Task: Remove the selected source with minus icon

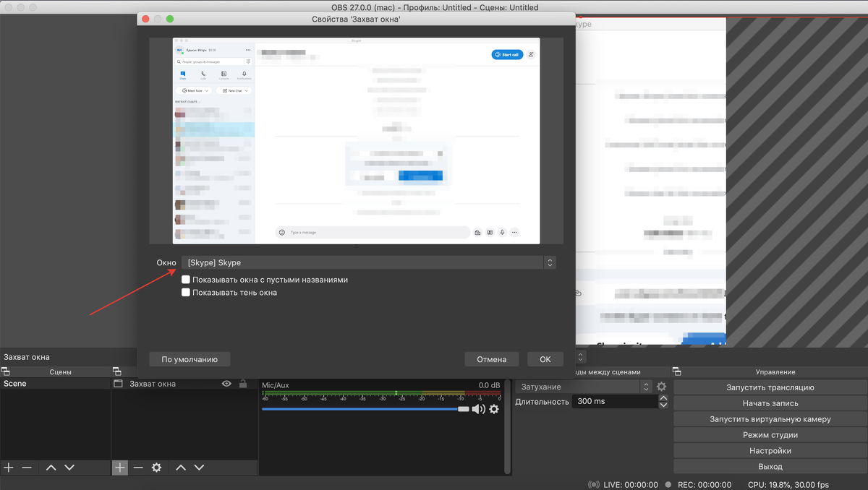Action: [x=138, y=468]
